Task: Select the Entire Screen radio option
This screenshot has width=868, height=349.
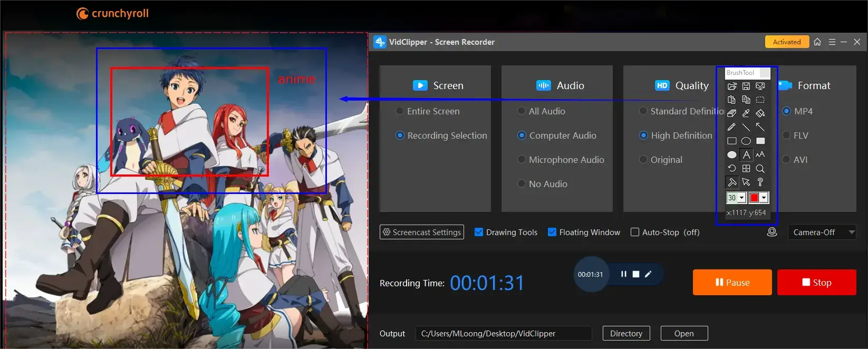Action: click(400, 111)
